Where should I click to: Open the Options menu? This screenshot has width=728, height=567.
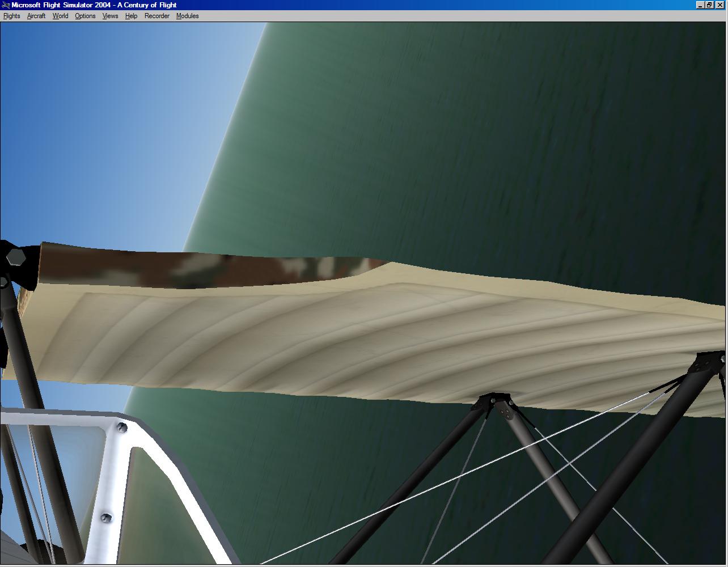coord(85,16)
